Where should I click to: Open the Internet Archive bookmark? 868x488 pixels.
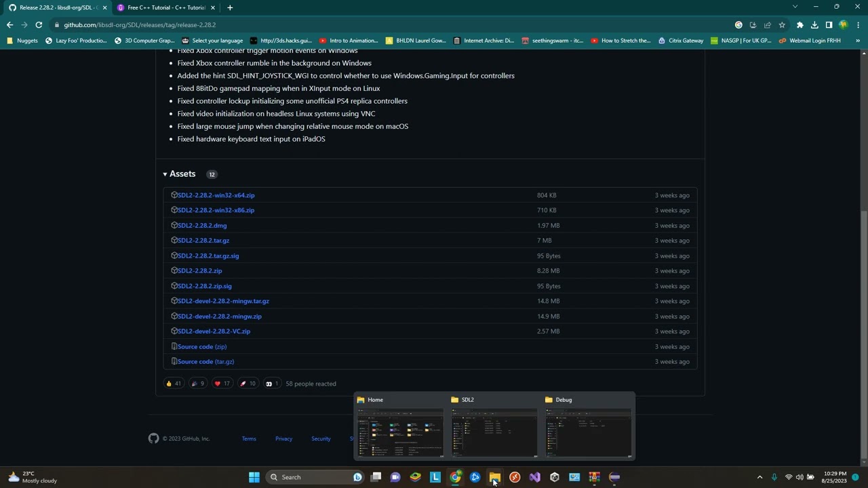484,41
